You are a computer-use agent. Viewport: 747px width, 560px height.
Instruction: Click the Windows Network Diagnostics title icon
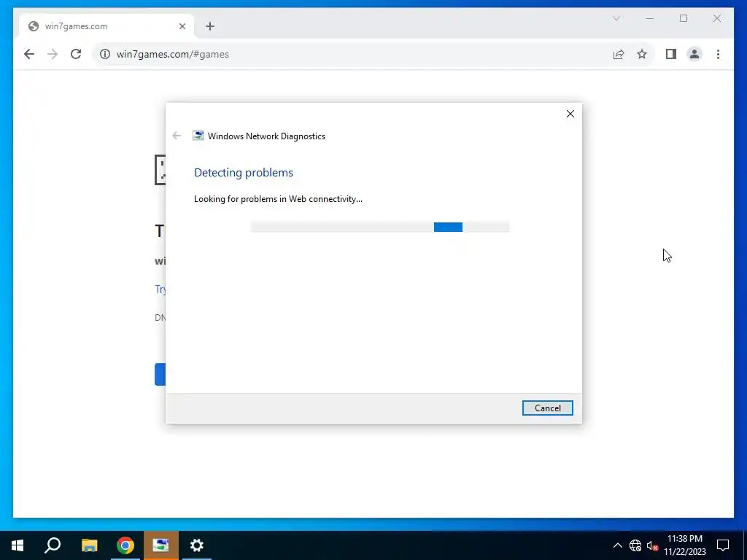pos(198,136)
